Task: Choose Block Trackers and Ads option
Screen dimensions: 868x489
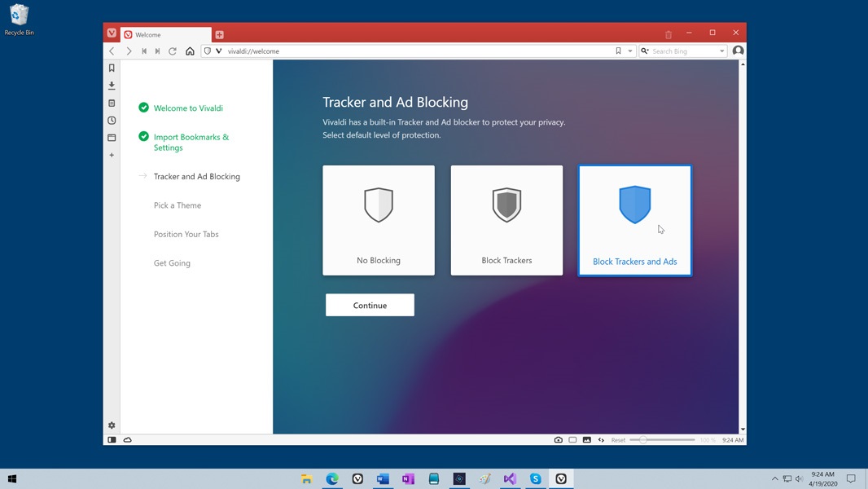Action: coord(634,220)
